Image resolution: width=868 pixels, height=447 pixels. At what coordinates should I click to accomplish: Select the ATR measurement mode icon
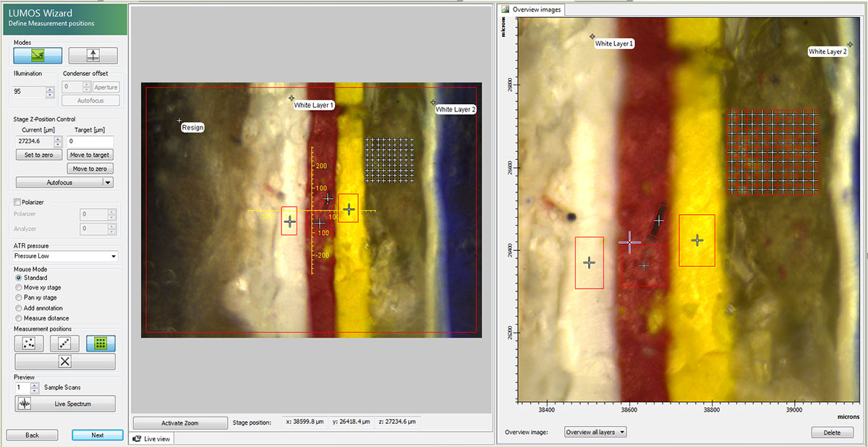pos(38,56)
